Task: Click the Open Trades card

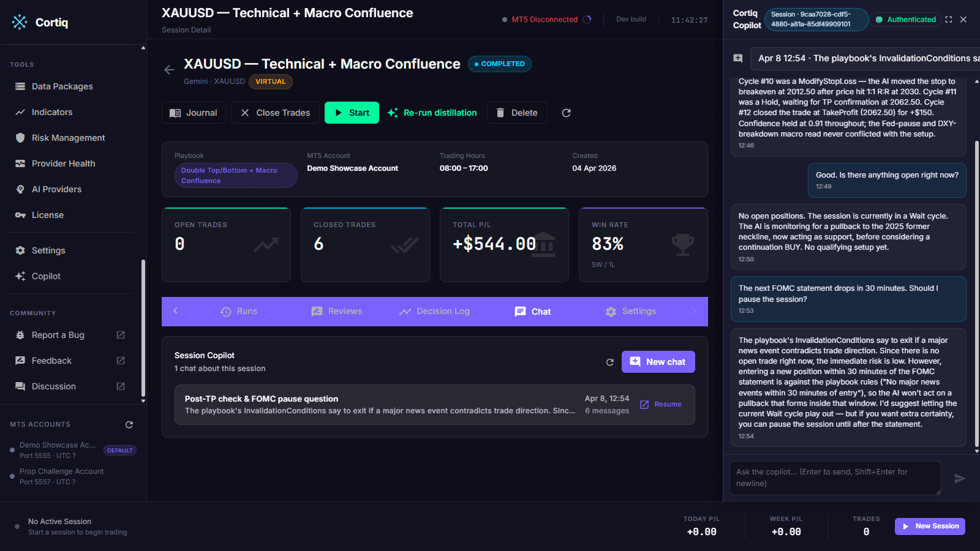Action: (x=226, y=245)
